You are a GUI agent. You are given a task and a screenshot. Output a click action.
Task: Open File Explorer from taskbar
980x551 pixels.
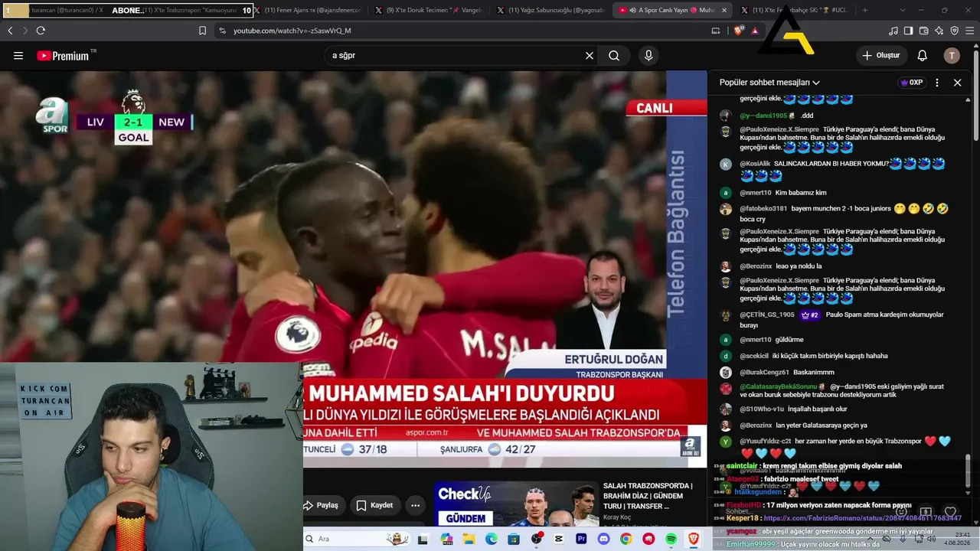468,539
